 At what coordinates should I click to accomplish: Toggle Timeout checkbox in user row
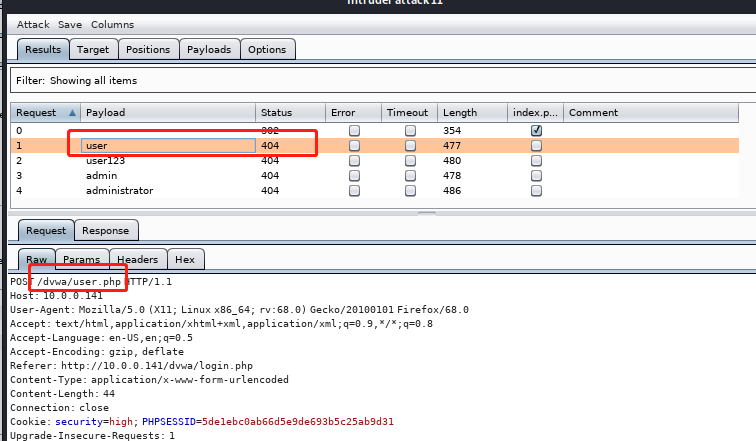(x=410, y=146)
